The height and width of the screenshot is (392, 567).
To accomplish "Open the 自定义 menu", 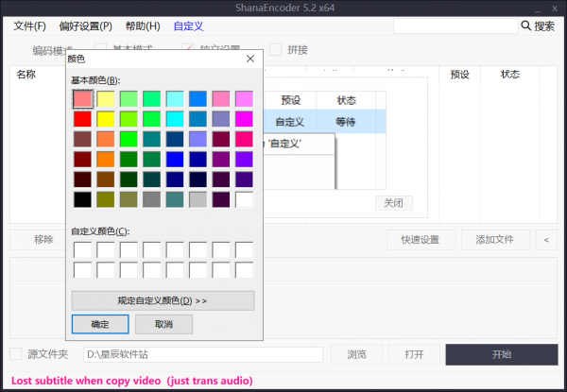I will coord(188,26).
